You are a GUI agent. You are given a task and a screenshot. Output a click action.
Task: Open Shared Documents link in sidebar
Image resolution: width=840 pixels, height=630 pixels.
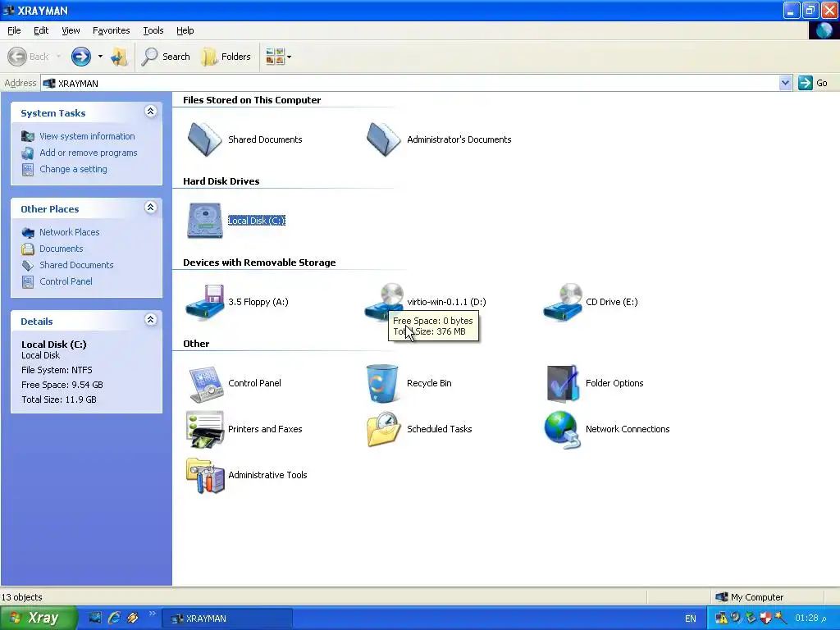(76, 265)
